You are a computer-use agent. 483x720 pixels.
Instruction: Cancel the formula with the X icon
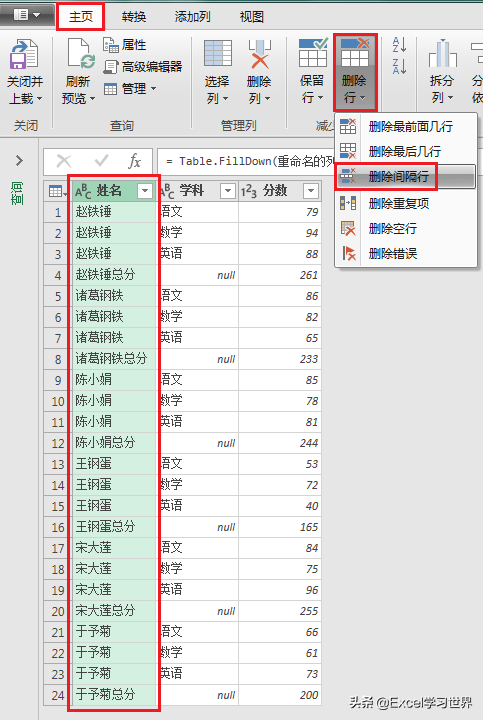coord(63,161)
